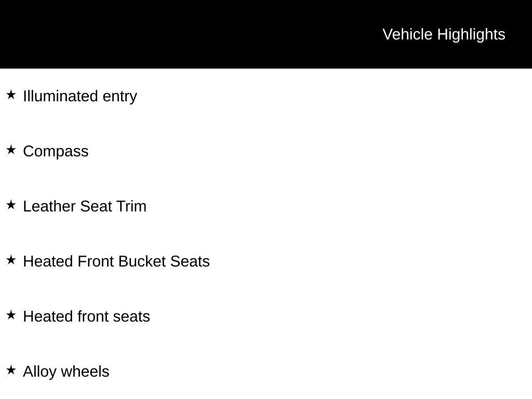The width and height of the screenshot is (532, 399).
Task: Click the Compass feature label
Action: [x=56, y=151]
